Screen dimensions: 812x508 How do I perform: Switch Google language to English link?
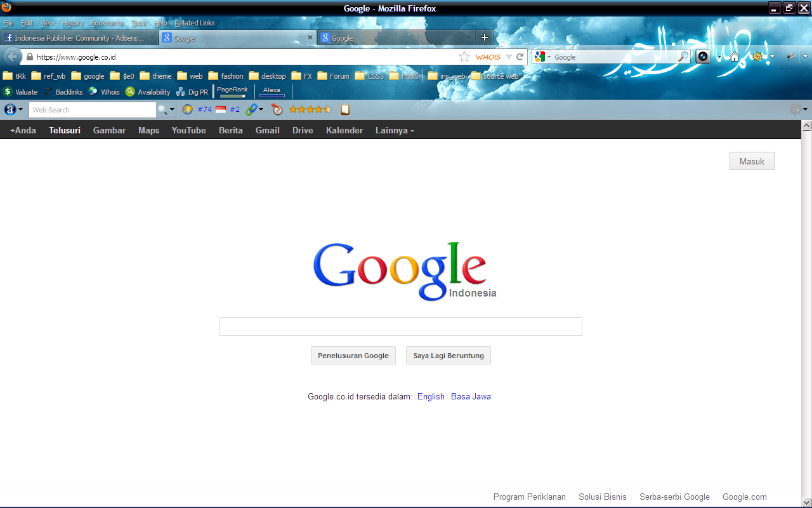click(431, 396)
